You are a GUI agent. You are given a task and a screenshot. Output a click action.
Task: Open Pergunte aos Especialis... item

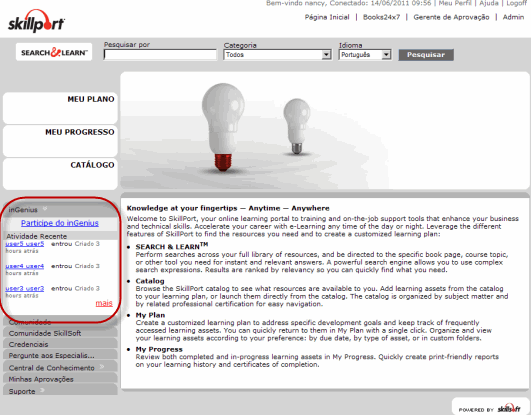(x=60, y=356)
